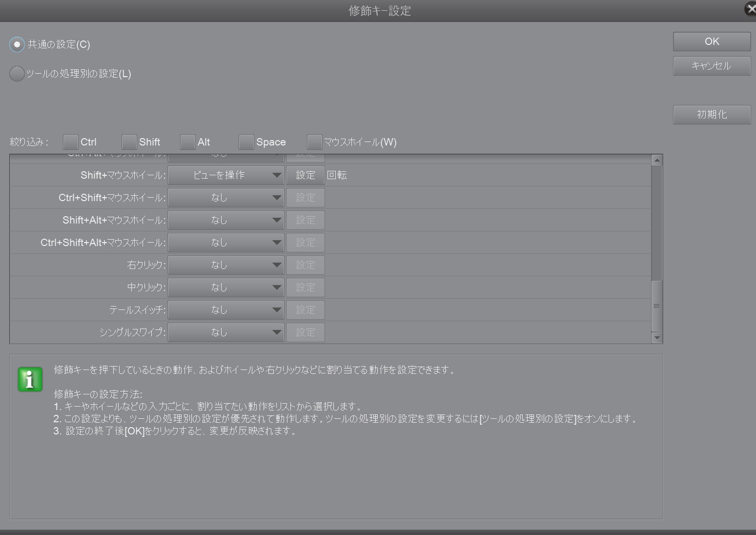Viewport: 756px width, 535px height.
Task: Open the Ctrl+Shift+マウスホイール action dropdown
Action: pyautogui.click(x=226, y=198)
